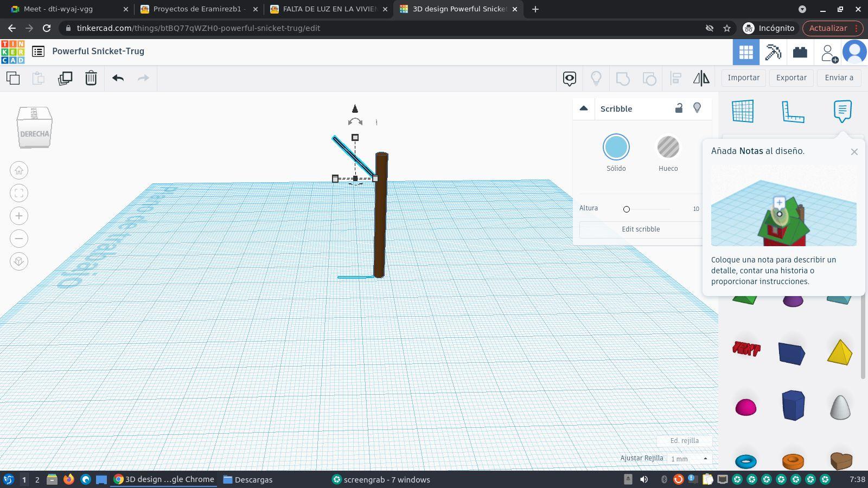Open a new browser tab

535,9
